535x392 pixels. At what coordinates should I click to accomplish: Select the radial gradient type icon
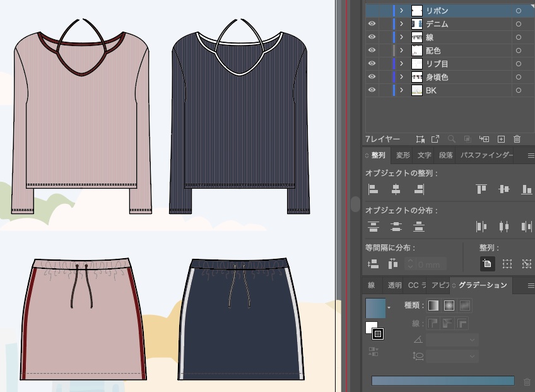(x=449, y=306)
